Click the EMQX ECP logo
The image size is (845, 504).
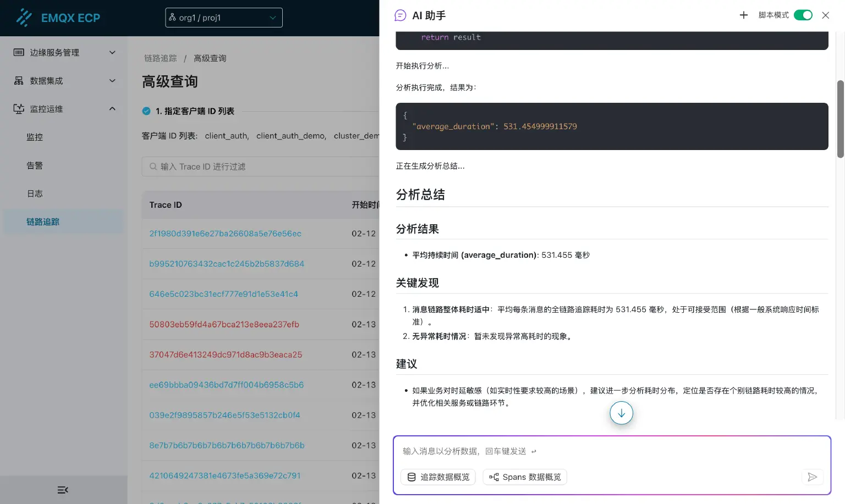61,18
